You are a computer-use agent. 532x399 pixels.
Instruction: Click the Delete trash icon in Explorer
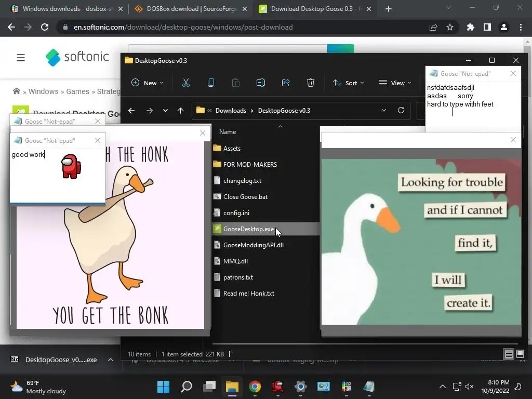(x=311, y=83)
